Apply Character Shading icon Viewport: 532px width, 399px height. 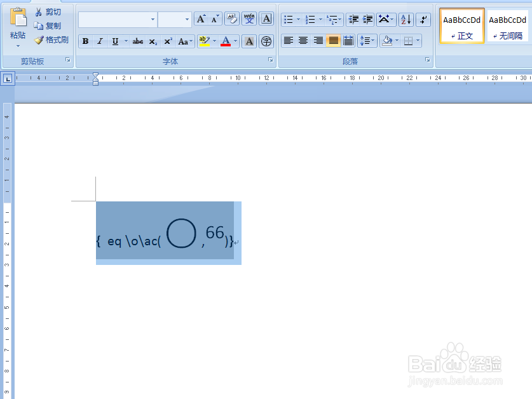tap(249, 41)
